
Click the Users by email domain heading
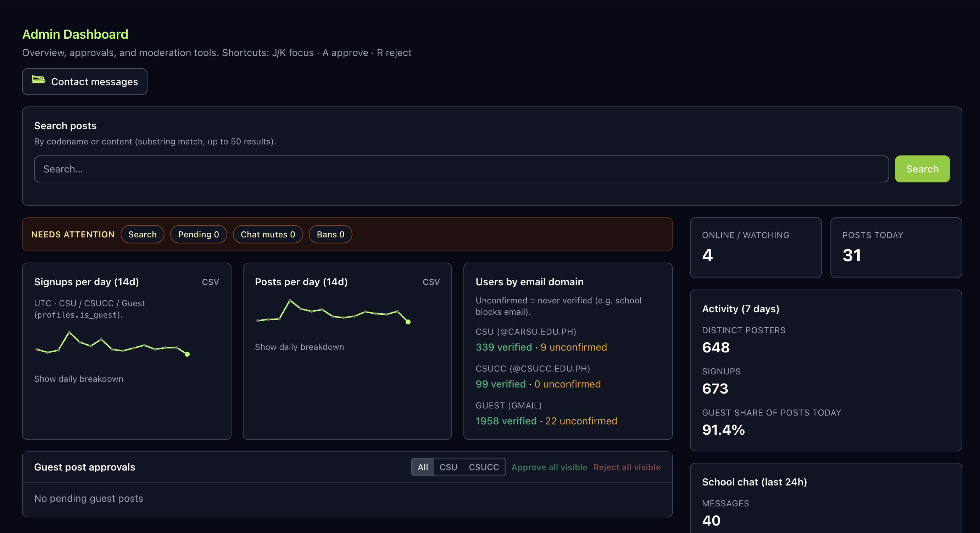(529, 282)
